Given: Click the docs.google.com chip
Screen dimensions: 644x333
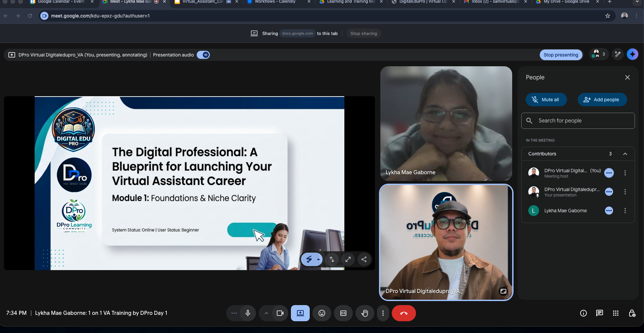Looking at the screenshot, I should coord(297,33).
